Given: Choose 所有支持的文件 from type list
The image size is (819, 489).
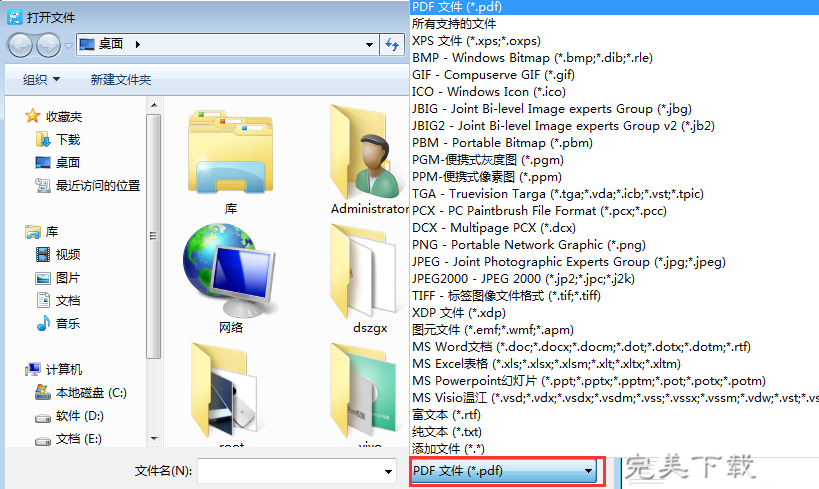Looking at the screenshot, I should pos(614,24).
